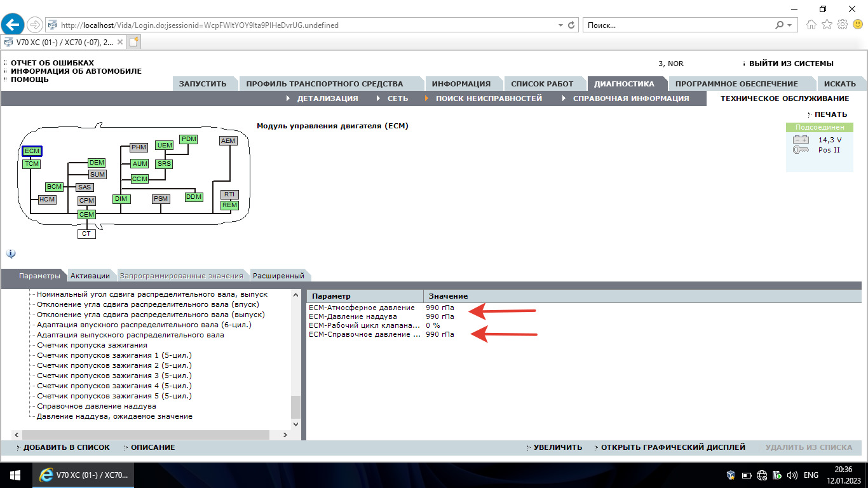Select the SAS module box

point(85,187)
